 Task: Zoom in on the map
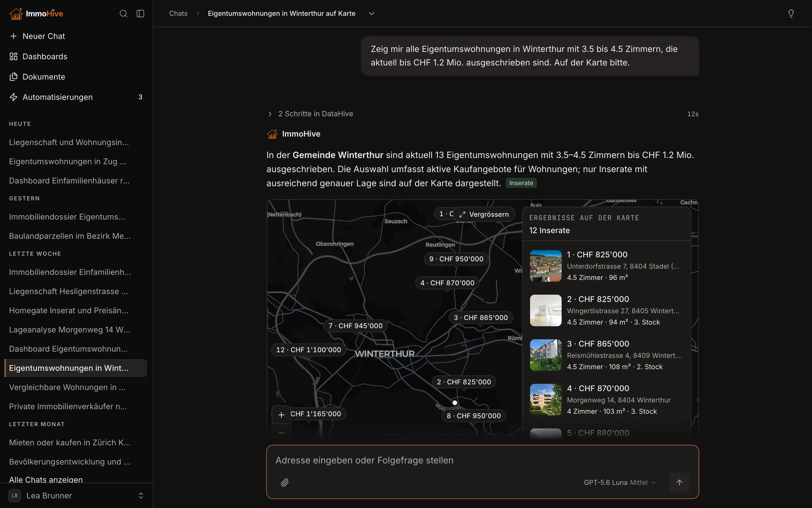coord(281,415)
